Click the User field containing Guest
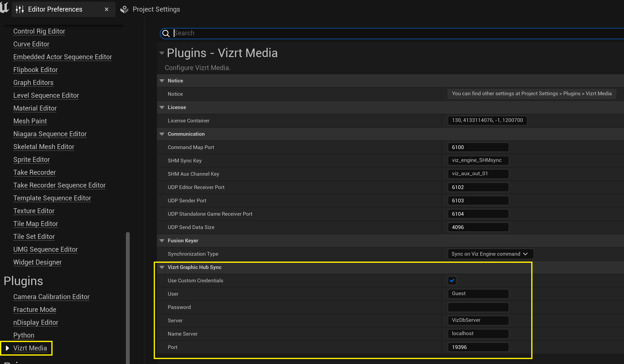624x364 pixels. click(x=478, y=294)
